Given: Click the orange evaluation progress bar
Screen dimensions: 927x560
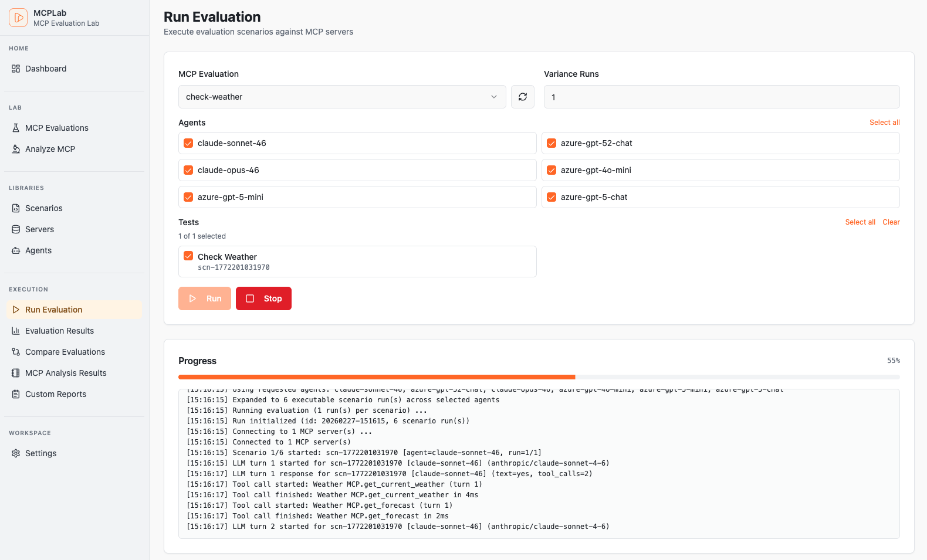Looking at the screenshot, I should [377, 377].
